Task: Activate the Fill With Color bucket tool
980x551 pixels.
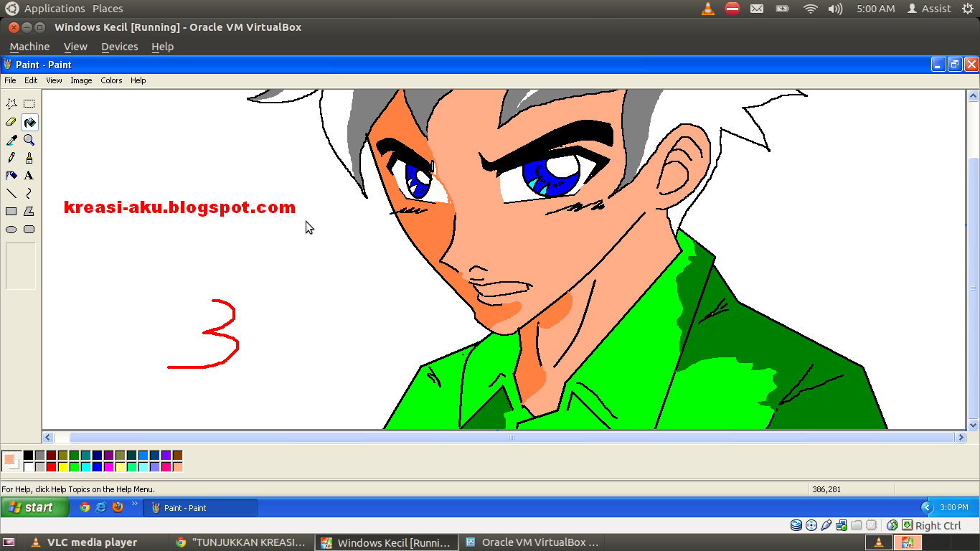Action: pyautogui.click(x=29, y=122)
